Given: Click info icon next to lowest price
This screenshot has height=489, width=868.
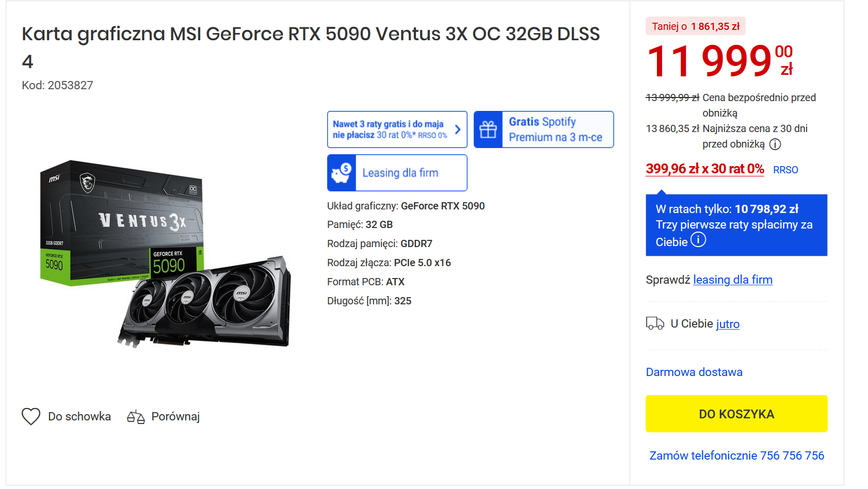Looking at the screenshot, I should (775, 144).
